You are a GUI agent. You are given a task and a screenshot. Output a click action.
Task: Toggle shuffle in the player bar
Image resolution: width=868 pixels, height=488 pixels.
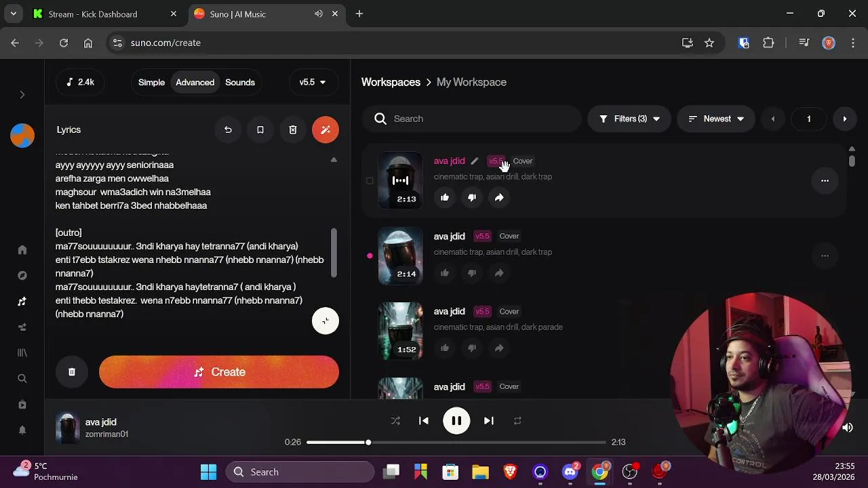click(x=395, y=421)
